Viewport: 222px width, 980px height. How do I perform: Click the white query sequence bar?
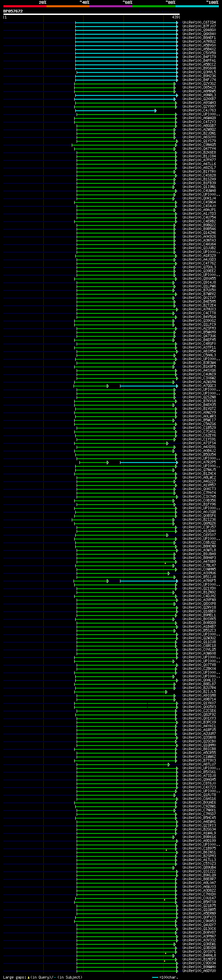coord(92,15)
